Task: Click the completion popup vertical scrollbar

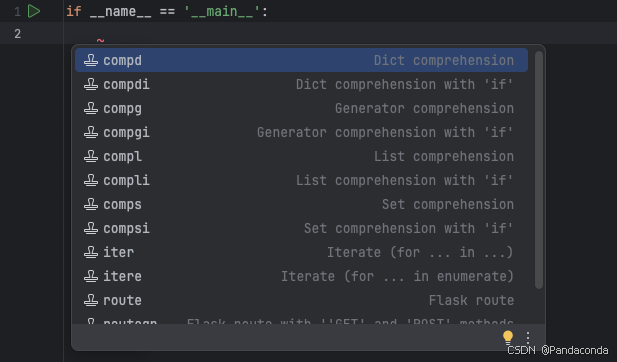Action: point(539,170)
